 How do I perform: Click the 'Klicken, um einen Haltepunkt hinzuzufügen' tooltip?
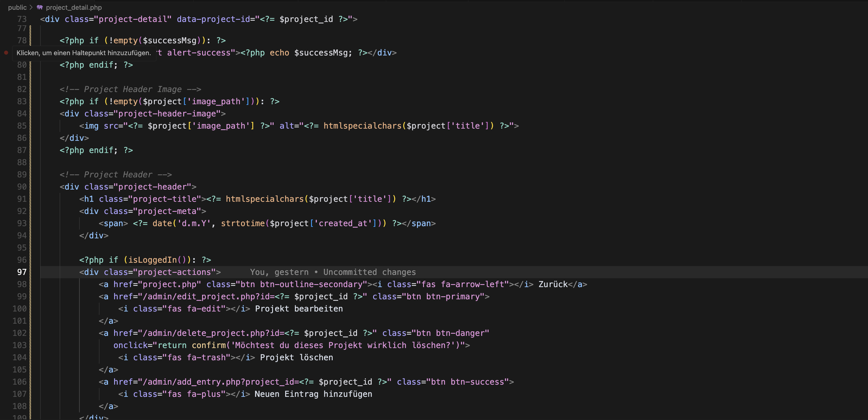(x=84, y=53)
